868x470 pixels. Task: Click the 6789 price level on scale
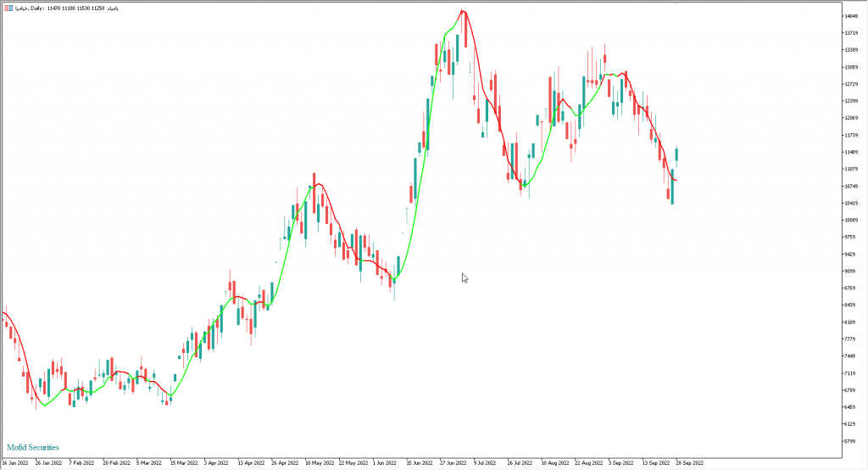tap(851, 390)
